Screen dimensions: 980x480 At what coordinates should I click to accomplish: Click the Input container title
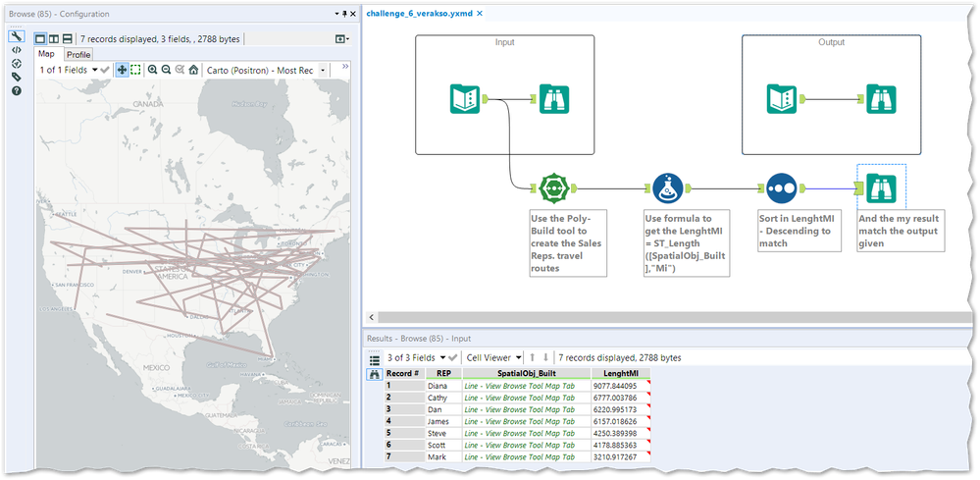(504, 42)
